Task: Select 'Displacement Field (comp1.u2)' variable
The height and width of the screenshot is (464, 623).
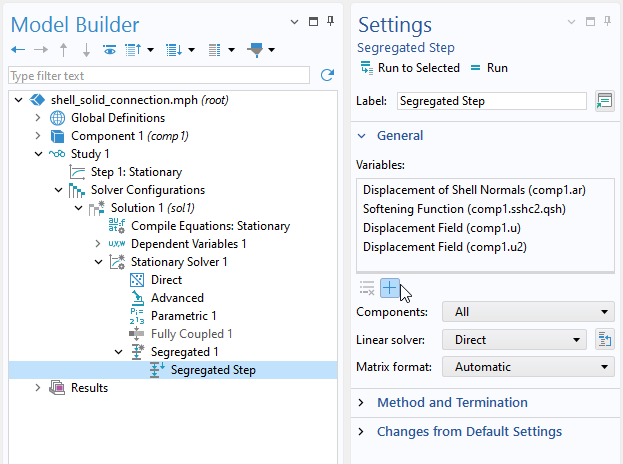Action: pos(445,247)
